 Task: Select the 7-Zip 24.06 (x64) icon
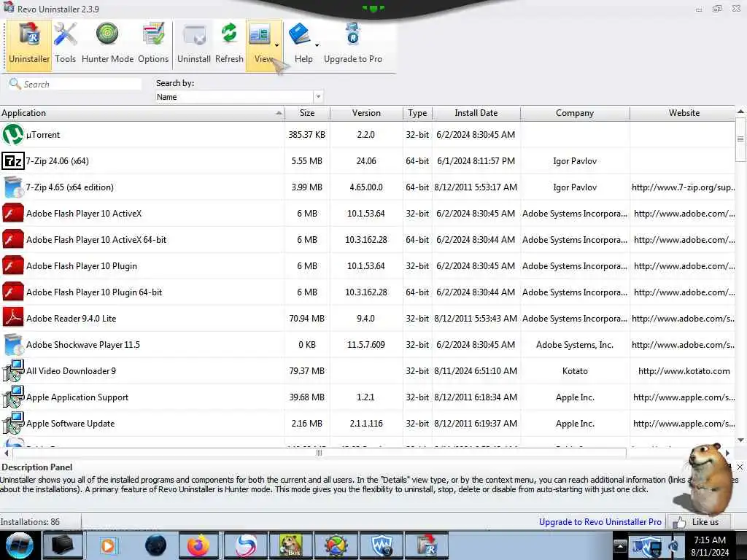[x=13, y=161]
